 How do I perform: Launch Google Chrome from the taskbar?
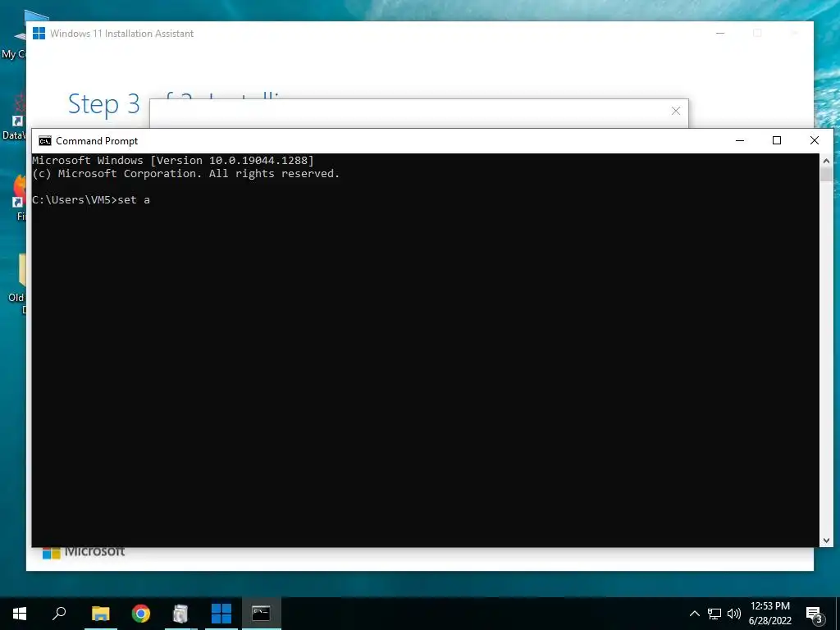(x=141, y=614)
